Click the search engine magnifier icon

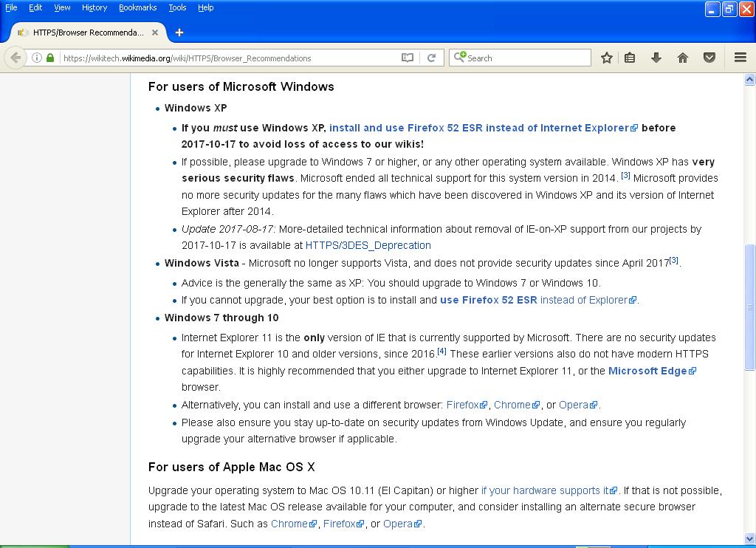tap(459, 58)
